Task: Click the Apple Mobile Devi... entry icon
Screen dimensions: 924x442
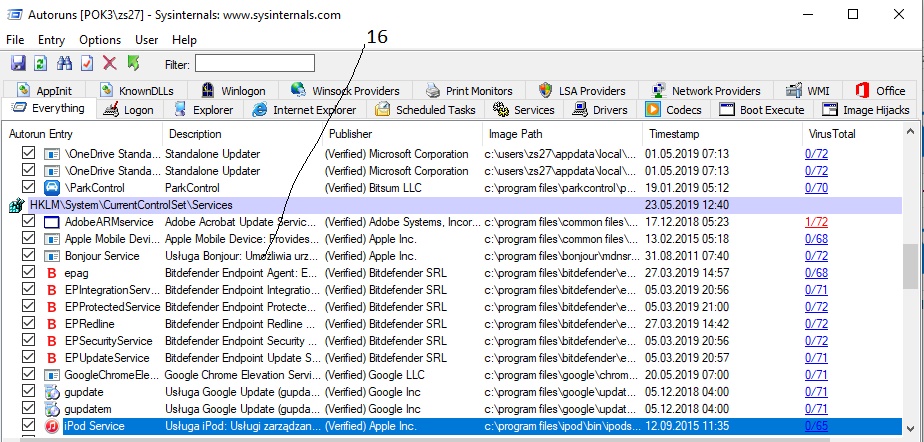Action: tap(52, 239)
